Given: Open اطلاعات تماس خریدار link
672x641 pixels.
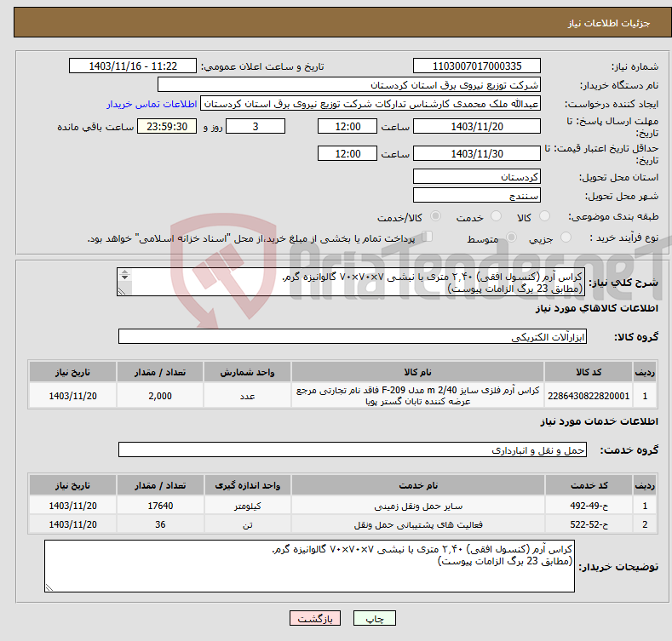Looking at the screenshot, I should pos(152,104).
